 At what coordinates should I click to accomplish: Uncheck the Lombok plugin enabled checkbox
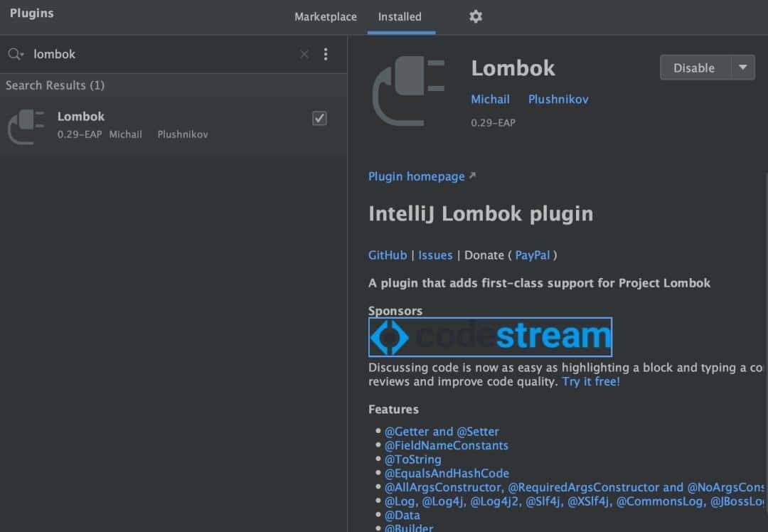tap(319, 118)
